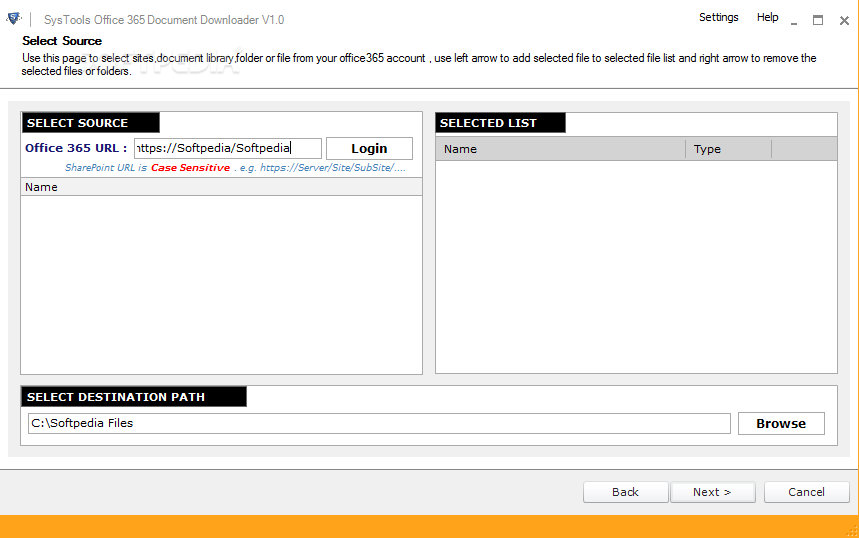Click the SELECT SOURCE panel heading
This screenshot has height=538, width=859.
[x=90, y=123]
